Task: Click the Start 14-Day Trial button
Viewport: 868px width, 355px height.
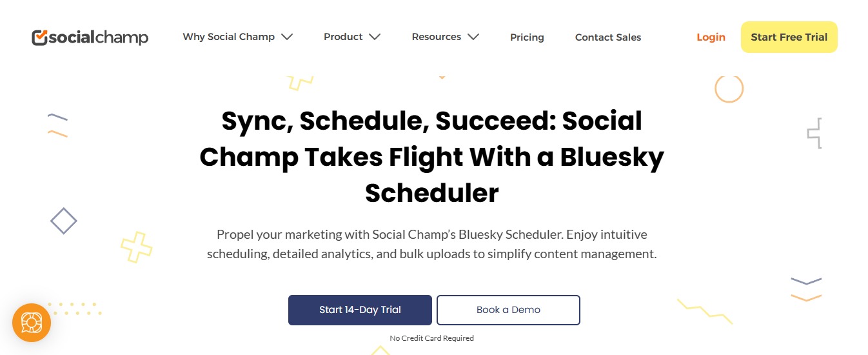Action: [x=360, y=310]
